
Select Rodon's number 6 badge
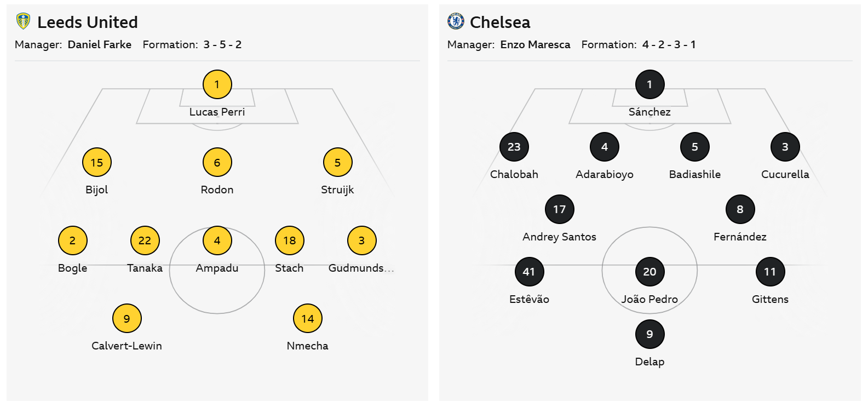217,162
